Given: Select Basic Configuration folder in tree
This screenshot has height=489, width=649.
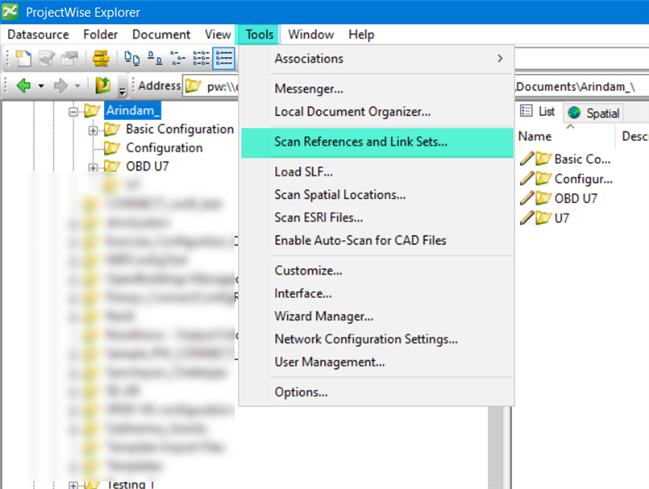Looking at the screenshot, I should [180, 129].
